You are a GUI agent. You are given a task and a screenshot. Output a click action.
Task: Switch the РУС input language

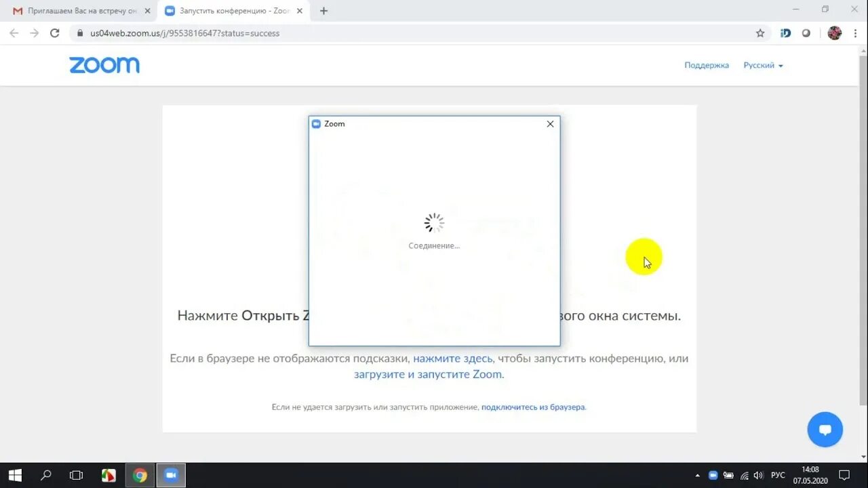pos(778,475)
